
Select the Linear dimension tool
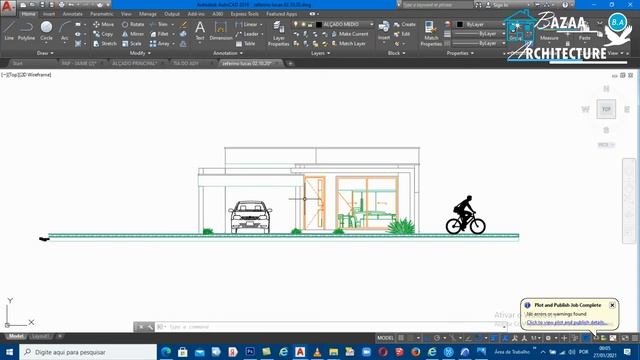pos(247,24)
